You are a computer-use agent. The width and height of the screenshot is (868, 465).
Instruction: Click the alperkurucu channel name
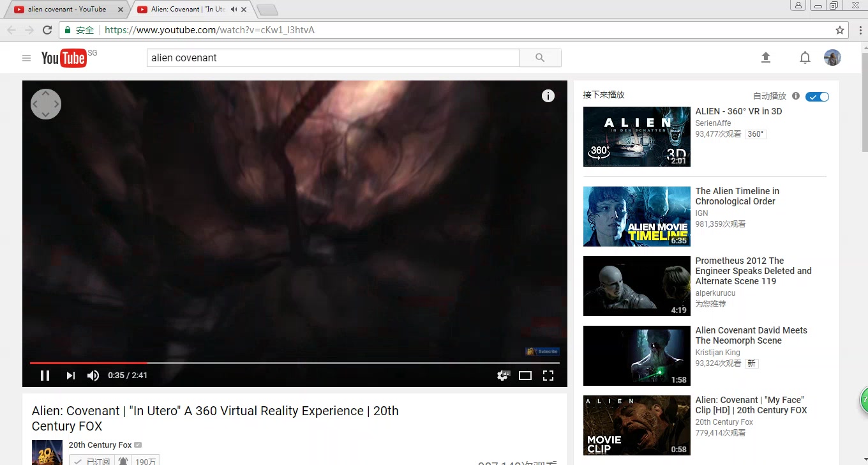[x=715, y=293]
